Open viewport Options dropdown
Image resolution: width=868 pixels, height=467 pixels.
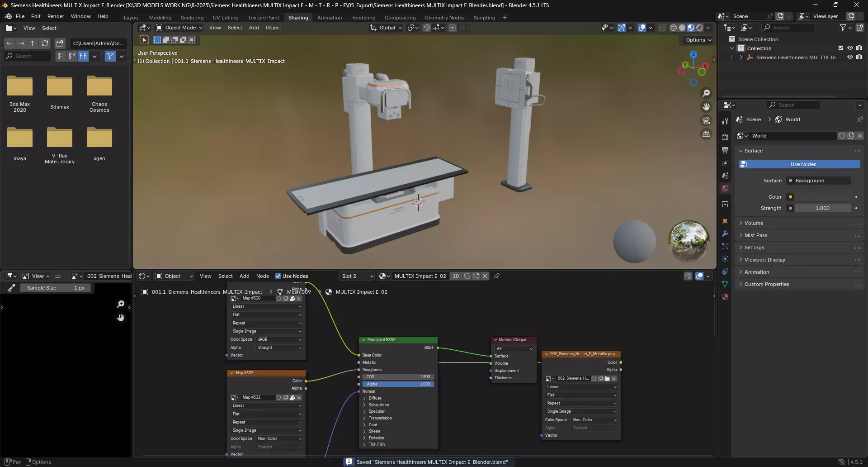[698, 40]
